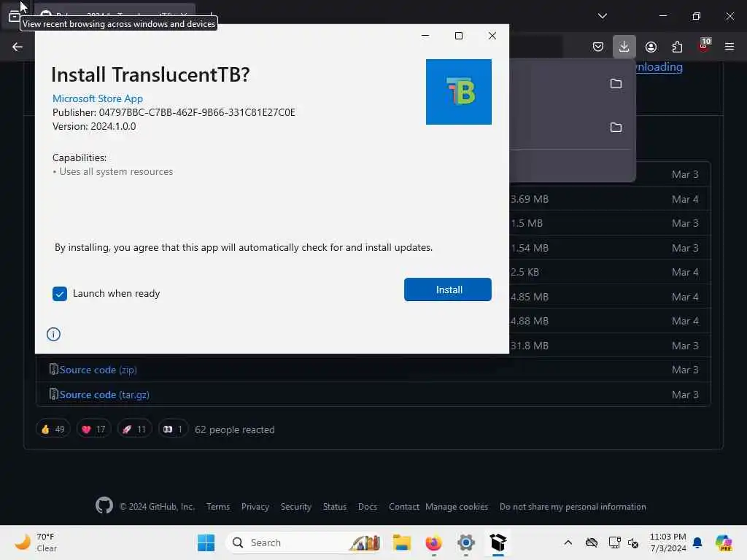Open list all tabs chevron
This screenshot has width=747, height=560.
602,16
